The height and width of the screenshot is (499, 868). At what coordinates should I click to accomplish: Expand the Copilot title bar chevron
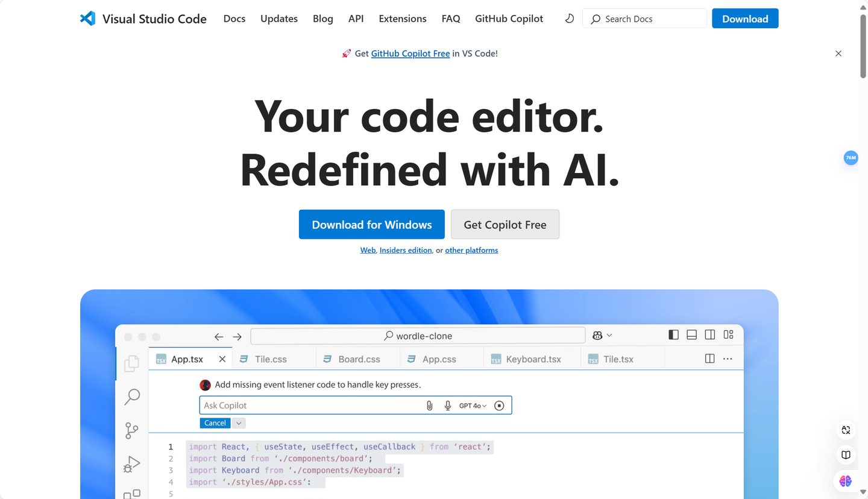609,335
